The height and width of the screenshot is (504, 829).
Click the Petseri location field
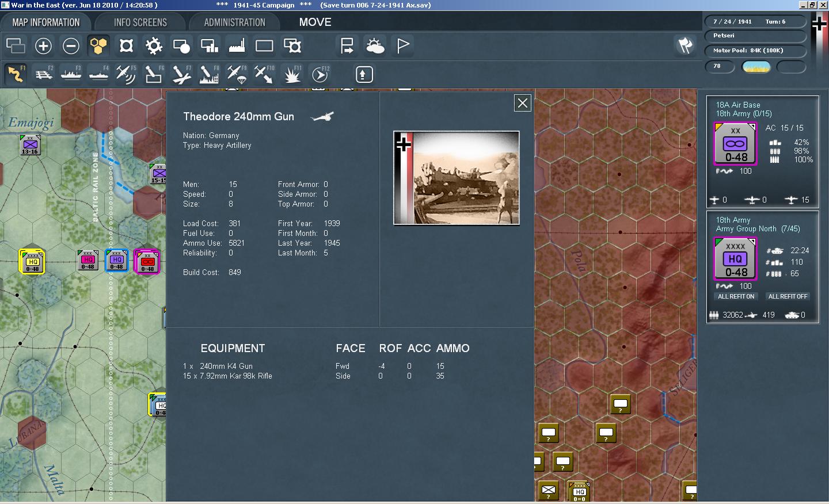click(755, 36)
